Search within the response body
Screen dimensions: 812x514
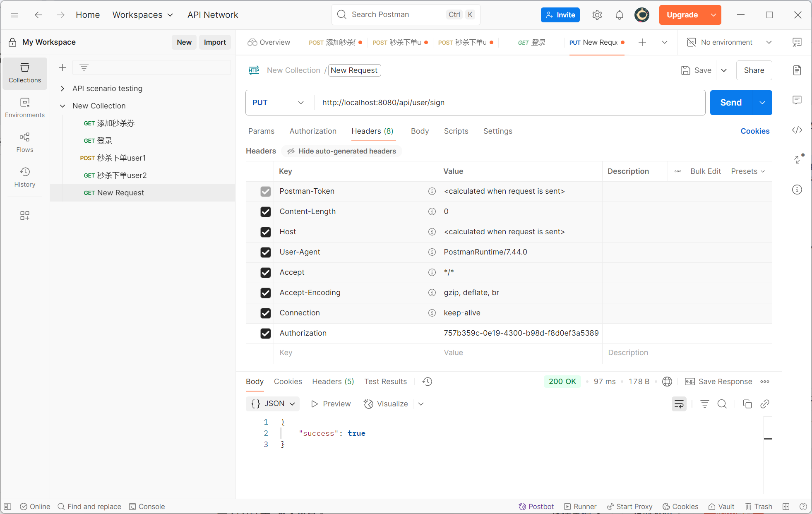pos(722,404)
